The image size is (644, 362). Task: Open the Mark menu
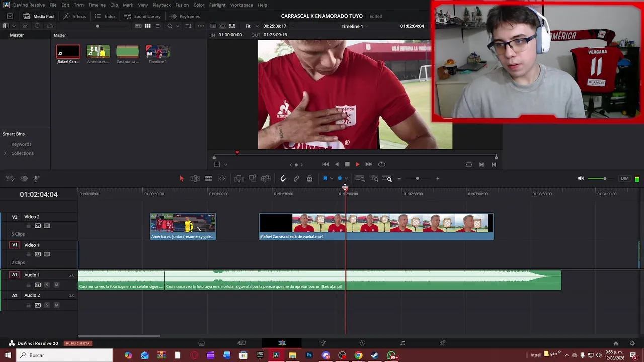point(128,5)
